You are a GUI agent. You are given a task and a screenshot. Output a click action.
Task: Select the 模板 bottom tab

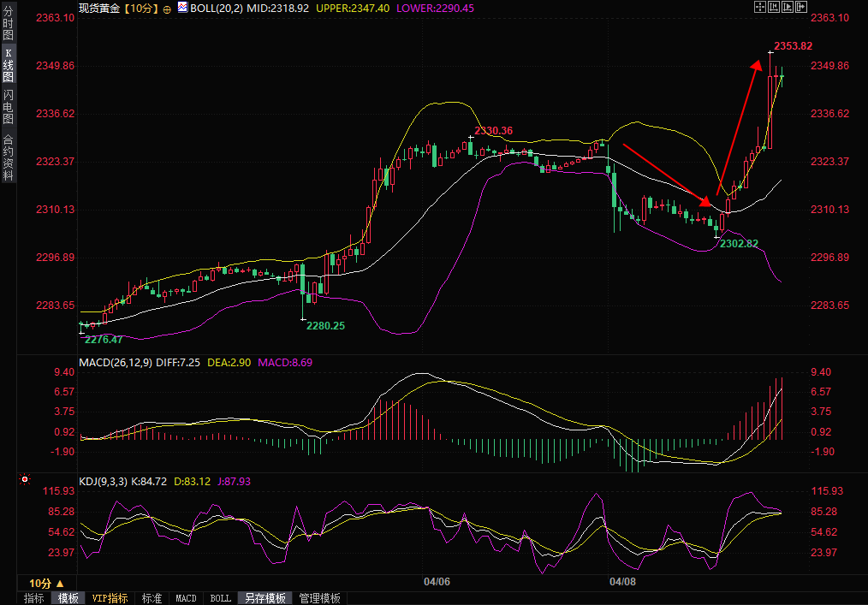coord(68,598)
